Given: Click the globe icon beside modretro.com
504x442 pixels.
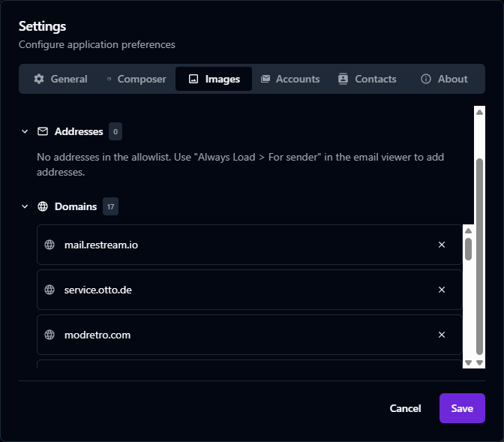Looking at the screenshot, I should [x=49, y=335].
